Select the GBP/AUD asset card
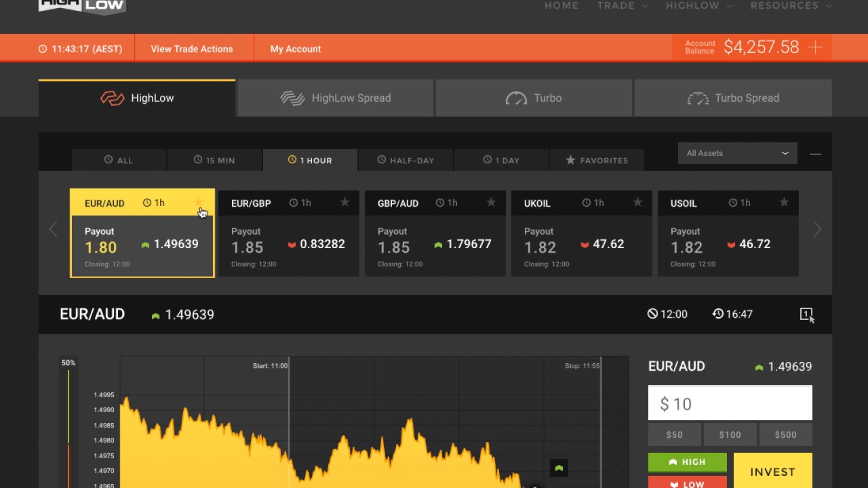 click(435, 233)
